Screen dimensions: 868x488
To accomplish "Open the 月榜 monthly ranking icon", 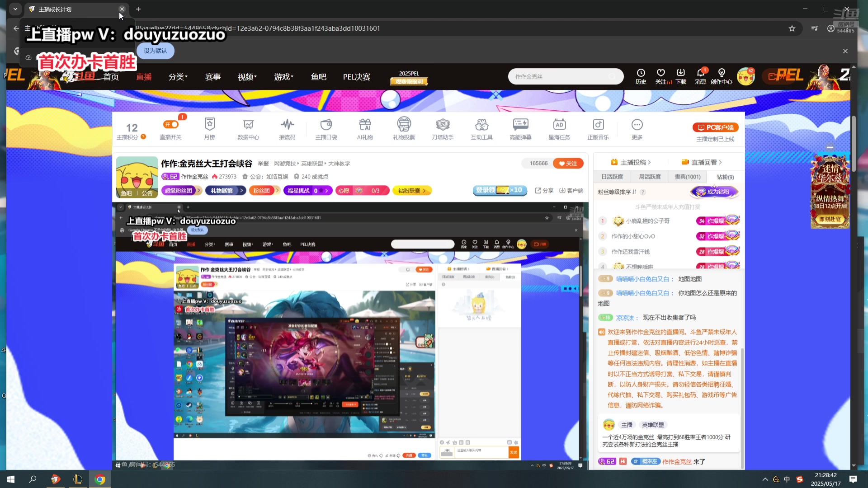I will click(209, 128).
